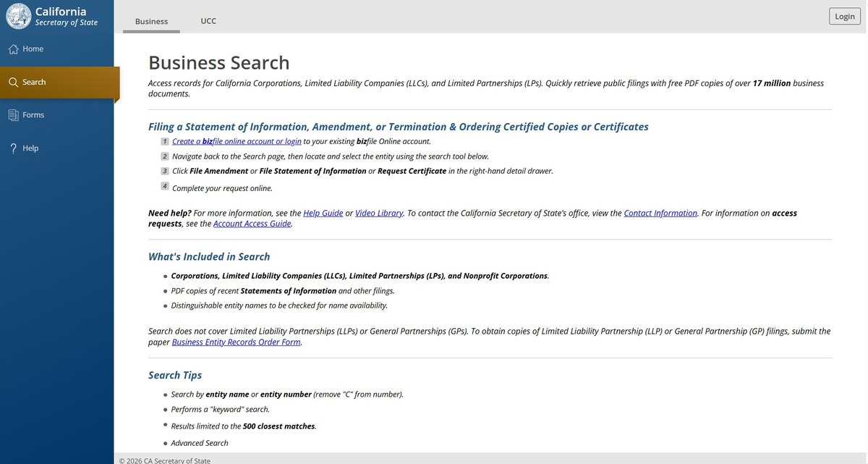
Task: Open the Forms sidebar item
Action: tap(57, 115)
